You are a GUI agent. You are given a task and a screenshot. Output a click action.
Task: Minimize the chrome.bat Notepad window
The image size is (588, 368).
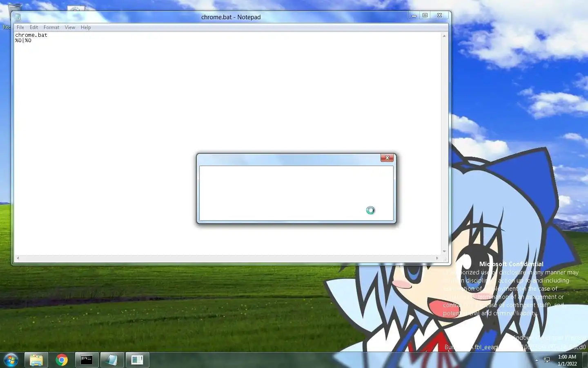click(414, 16)
